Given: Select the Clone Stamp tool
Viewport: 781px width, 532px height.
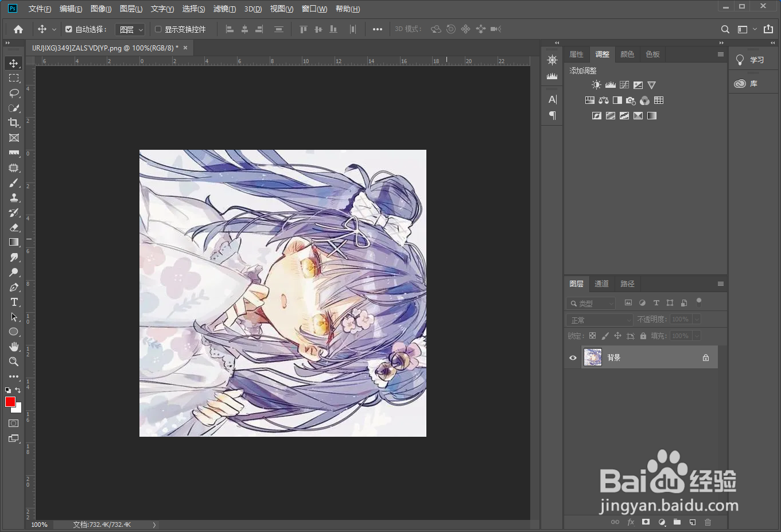Looking at the screenshot, I should [x=14, y=197].
